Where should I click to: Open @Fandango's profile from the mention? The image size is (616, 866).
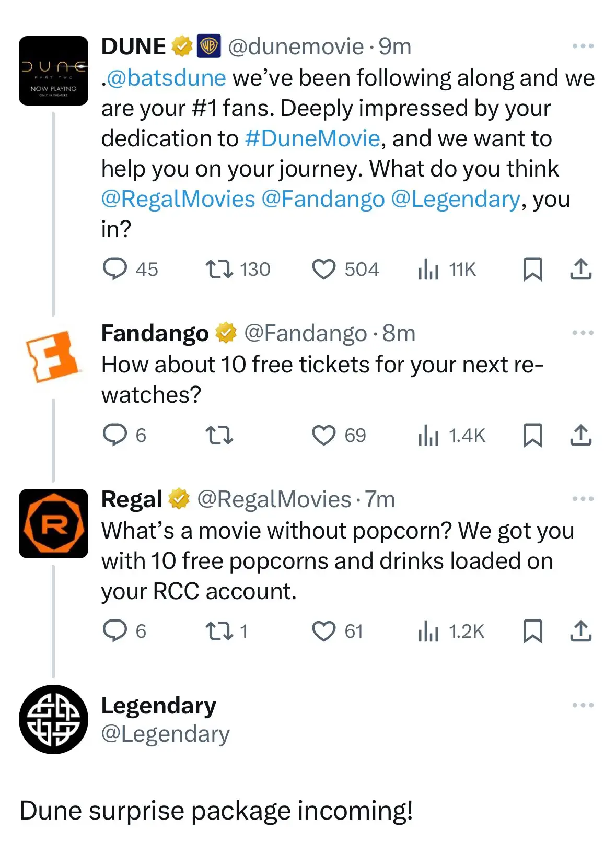[x=324, y=199]
